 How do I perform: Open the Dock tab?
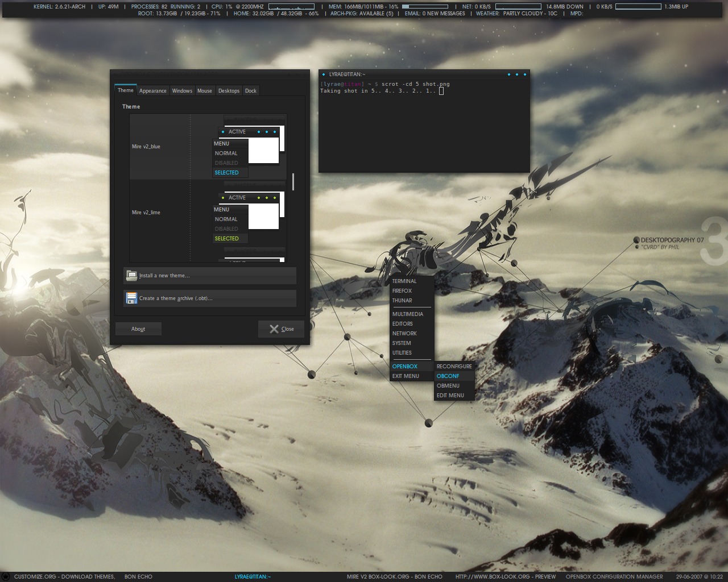(x=251, y=91)
